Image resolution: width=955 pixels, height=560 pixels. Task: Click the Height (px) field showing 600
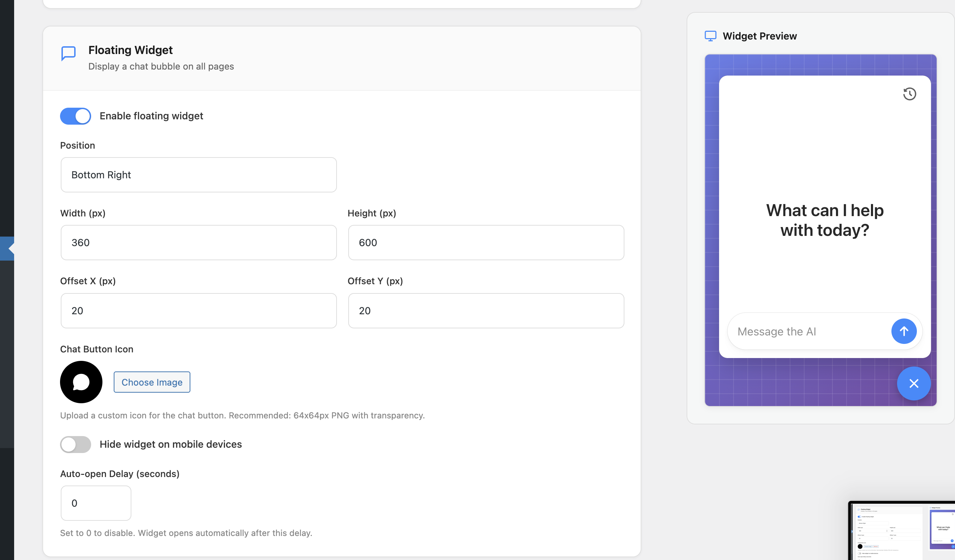[x=486, y=243]
